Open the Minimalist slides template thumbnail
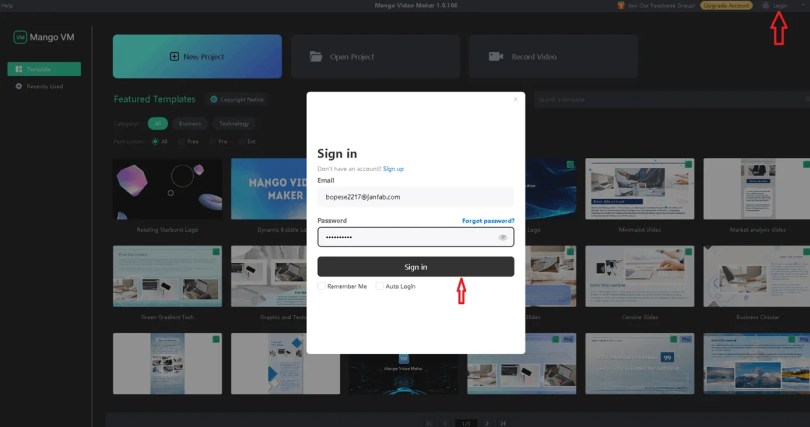This screenshot has width=810, height=427. pos(640,188)
